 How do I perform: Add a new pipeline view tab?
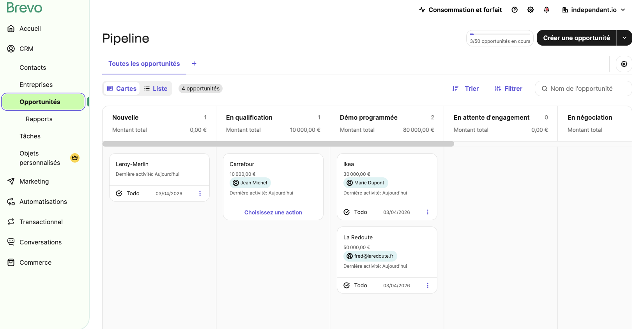coord(194,64)
